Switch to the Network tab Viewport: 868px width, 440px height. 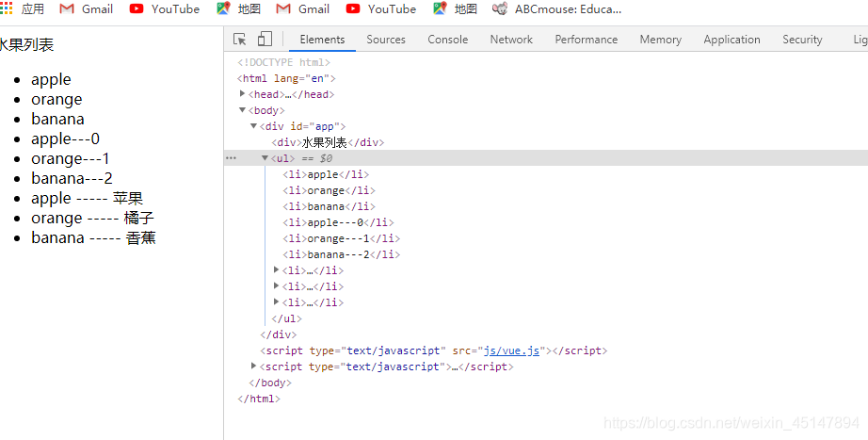(x=511, y=40)
